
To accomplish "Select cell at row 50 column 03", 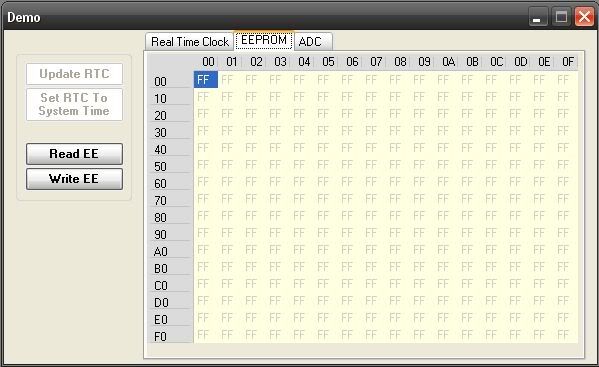I will [278, 165].
